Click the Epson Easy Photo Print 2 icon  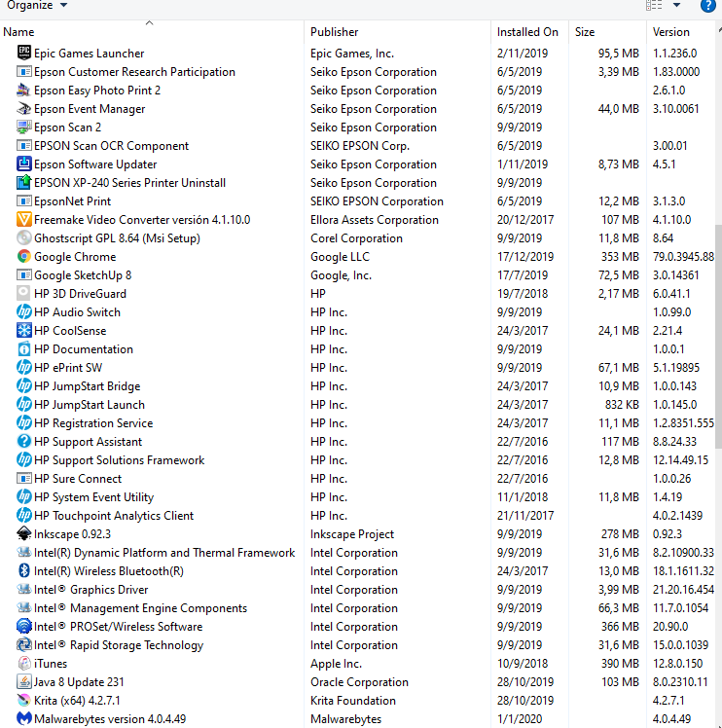coord(23,90)
